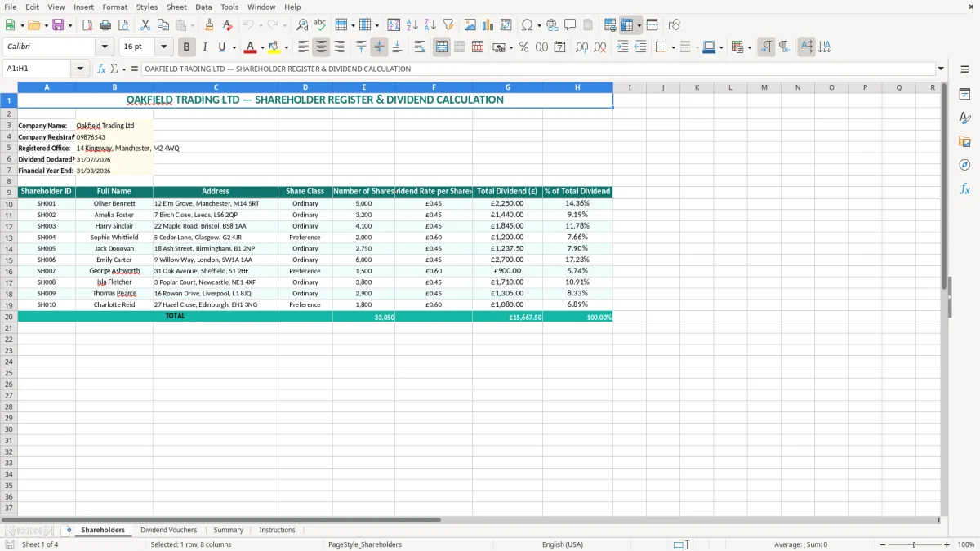Screen dimensions: 980x551
Task: Toggle Merge and Center Cells
Action: pos(442,47)
